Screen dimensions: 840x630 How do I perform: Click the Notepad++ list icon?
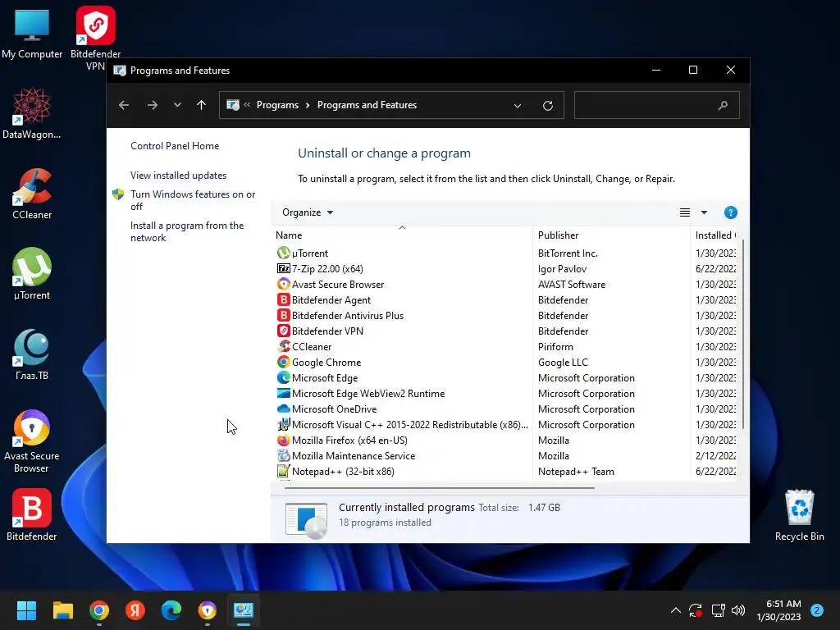(283, 471)
